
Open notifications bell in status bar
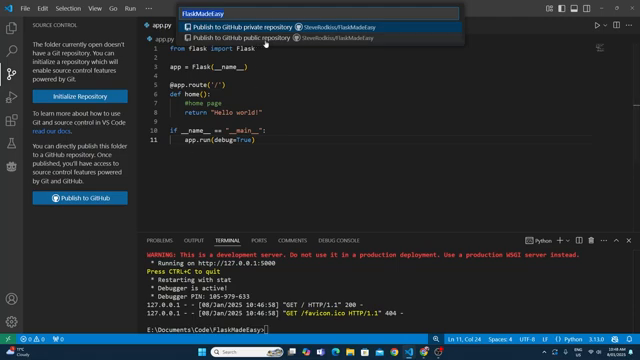[629, 339]
